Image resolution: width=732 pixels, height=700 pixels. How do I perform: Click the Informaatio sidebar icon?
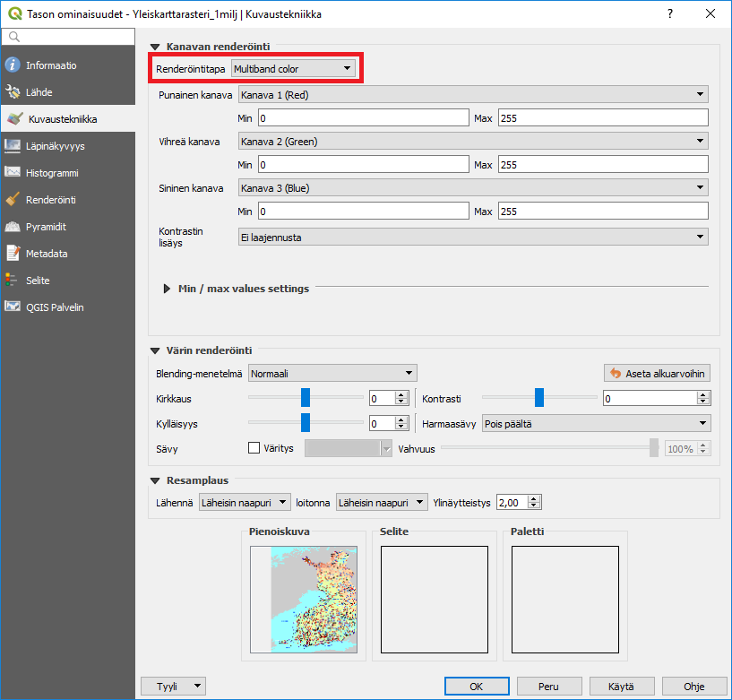pos(13,65)
